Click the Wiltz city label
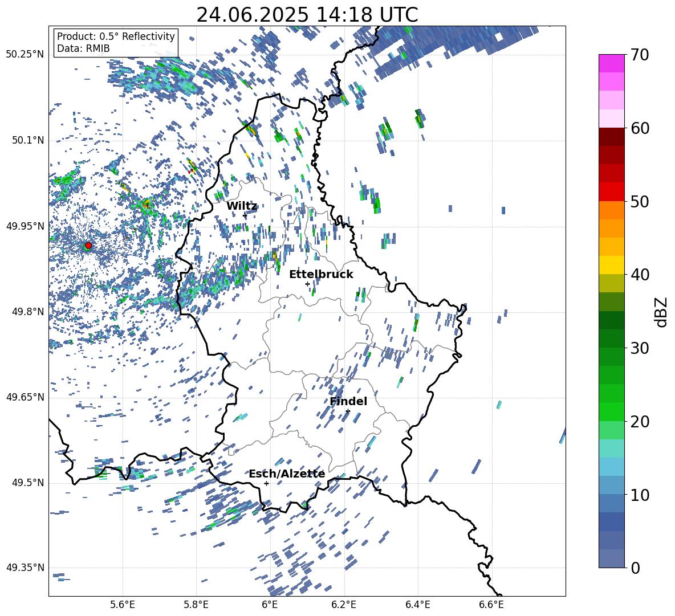The image size is (675, 616). (242, 206)
